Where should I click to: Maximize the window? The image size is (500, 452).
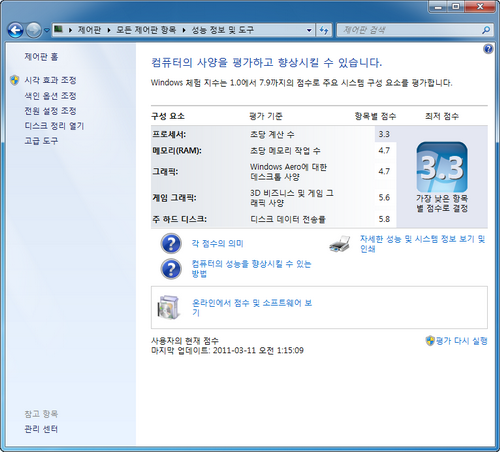[456, 6]
